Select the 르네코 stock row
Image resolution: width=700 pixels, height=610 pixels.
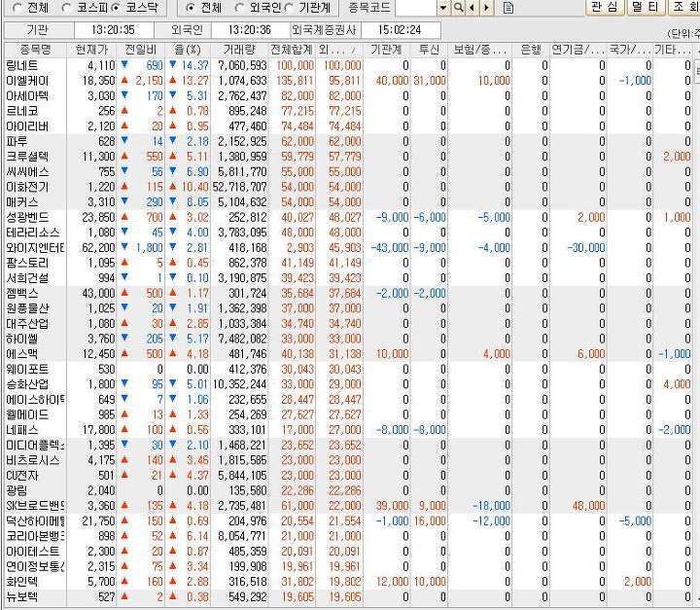coord(350,111)
